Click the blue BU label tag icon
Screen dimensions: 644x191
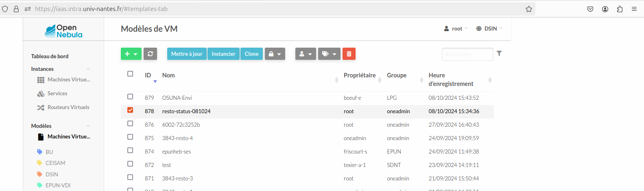click(39, 152)
